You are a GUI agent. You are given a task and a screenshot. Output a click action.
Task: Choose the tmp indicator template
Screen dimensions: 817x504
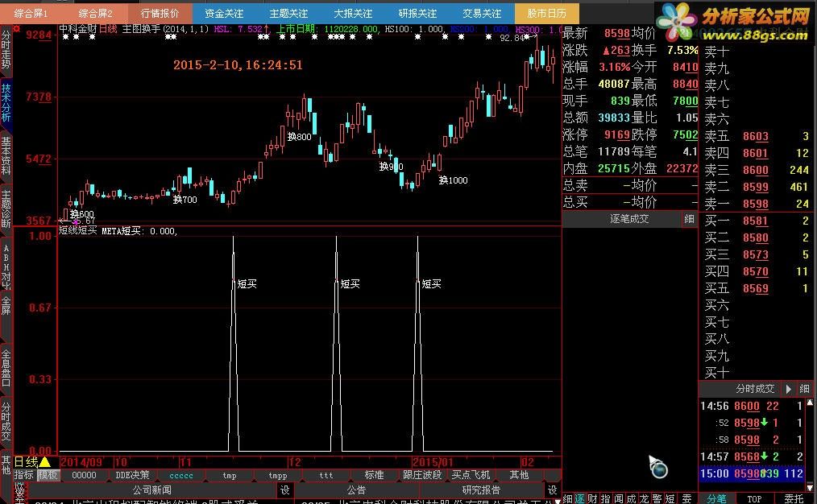click(230, 475)
